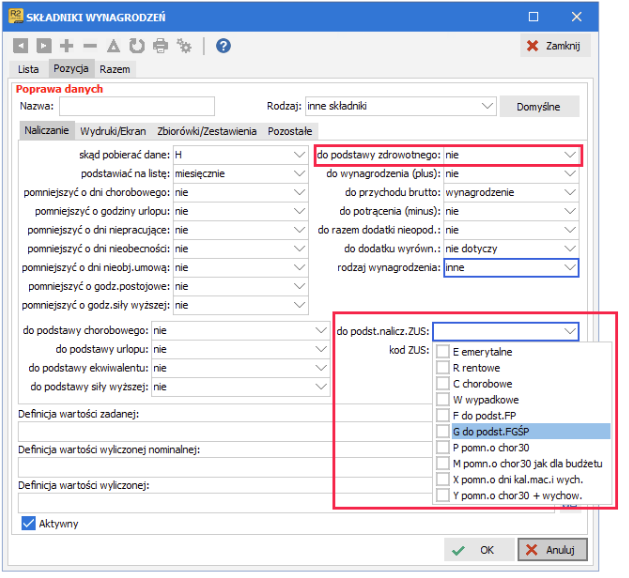Check P pomn.o chor30 option
This screenshot has height=578, width=629.
443,447
